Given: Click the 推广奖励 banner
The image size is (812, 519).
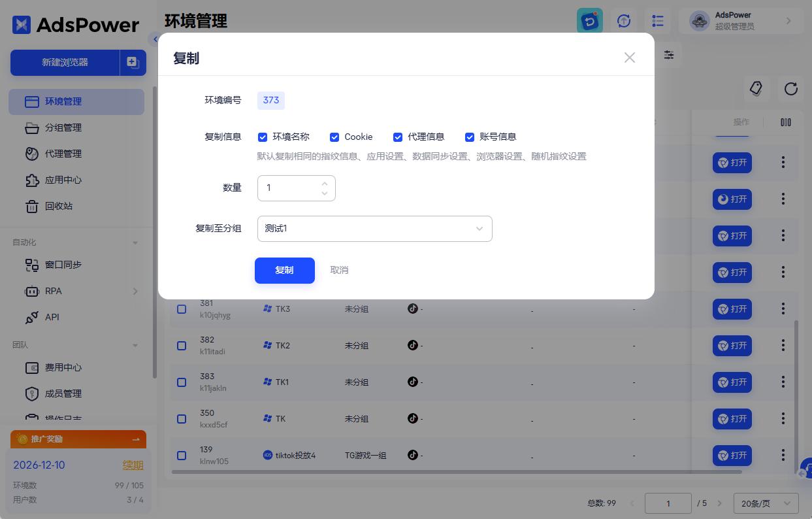Looking at the screenshot, I should (78, 439).
